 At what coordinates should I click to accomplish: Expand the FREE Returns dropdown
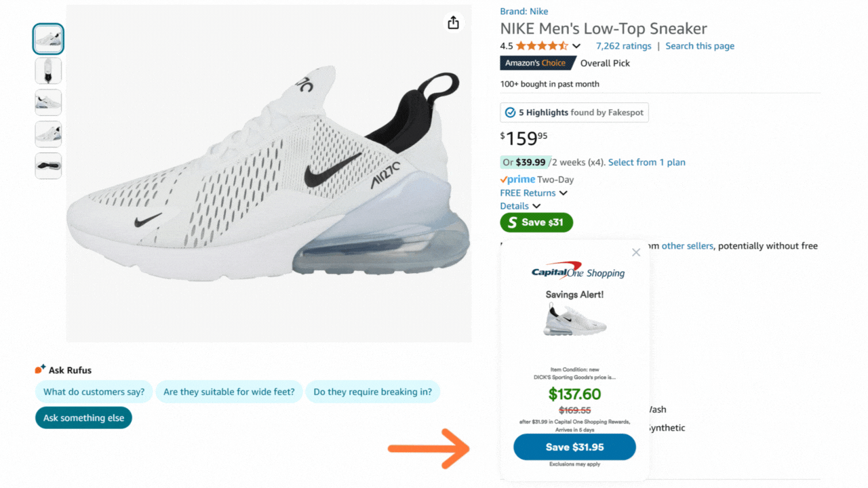point(563,193)
